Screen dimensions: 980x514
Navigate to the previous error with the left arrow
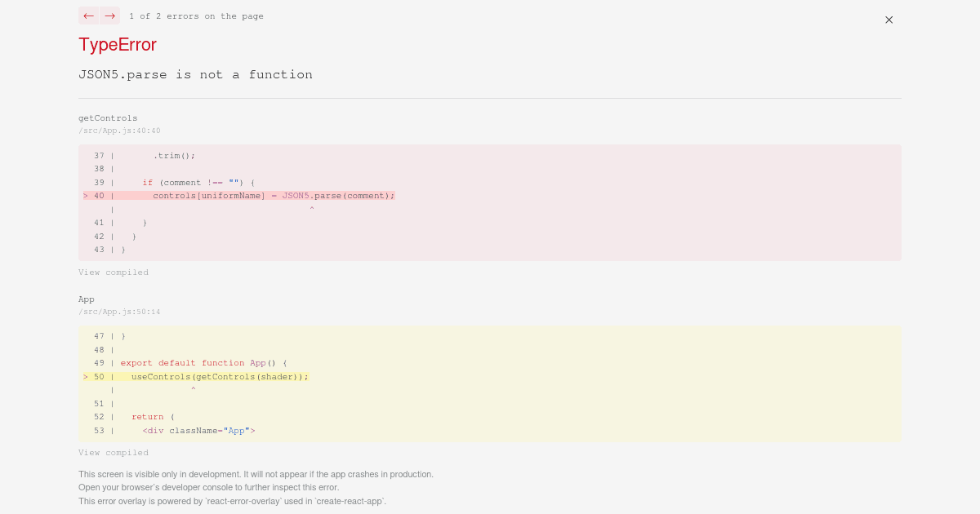(88, 16)
